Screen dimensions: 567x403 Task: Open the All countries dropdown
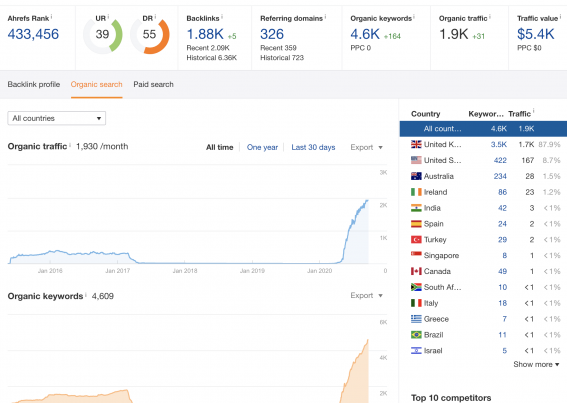tap(56, 118)
